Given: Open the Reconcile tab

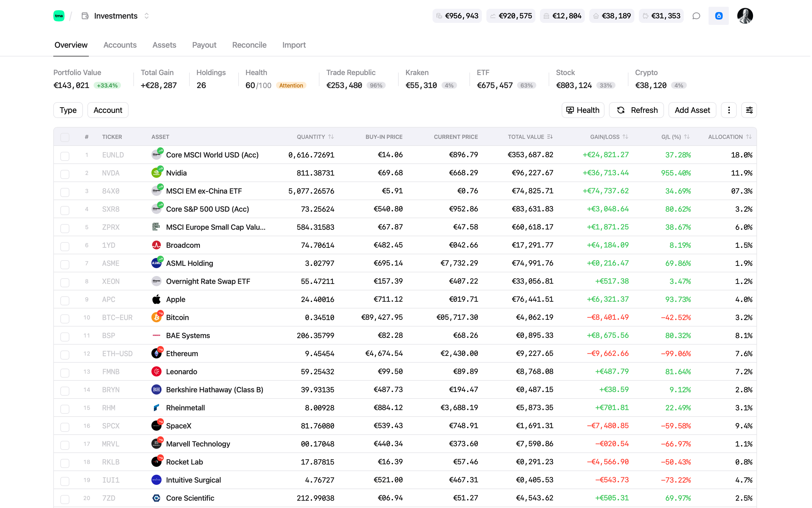Looking at the screenshot, I should pyautogui.click(x=249, y=45).
